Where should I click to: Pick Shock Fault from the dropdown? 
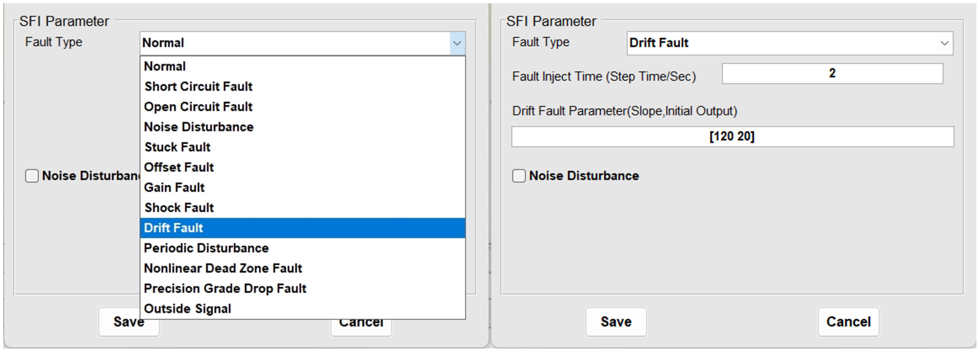tap(179, 207)
